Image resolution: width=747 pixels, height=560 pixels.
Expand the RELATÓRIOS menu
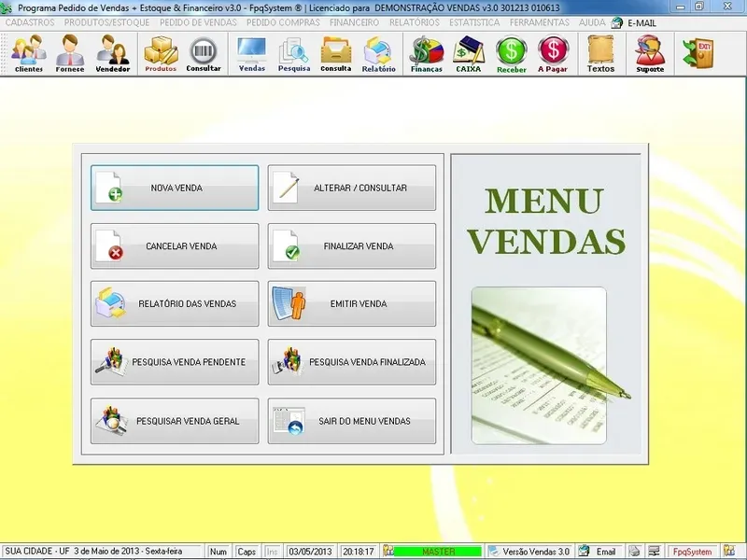click(x=414, y=21)
